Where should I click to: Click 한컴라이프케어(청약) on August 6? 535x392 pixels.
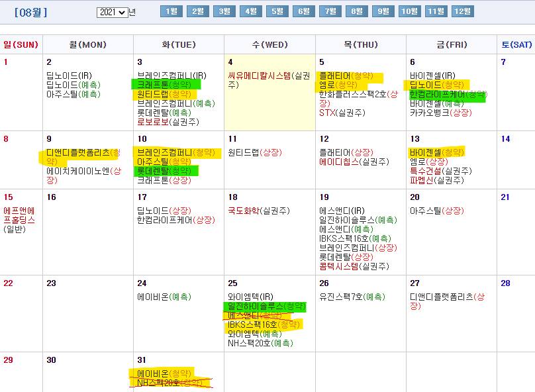click(448, 94)
